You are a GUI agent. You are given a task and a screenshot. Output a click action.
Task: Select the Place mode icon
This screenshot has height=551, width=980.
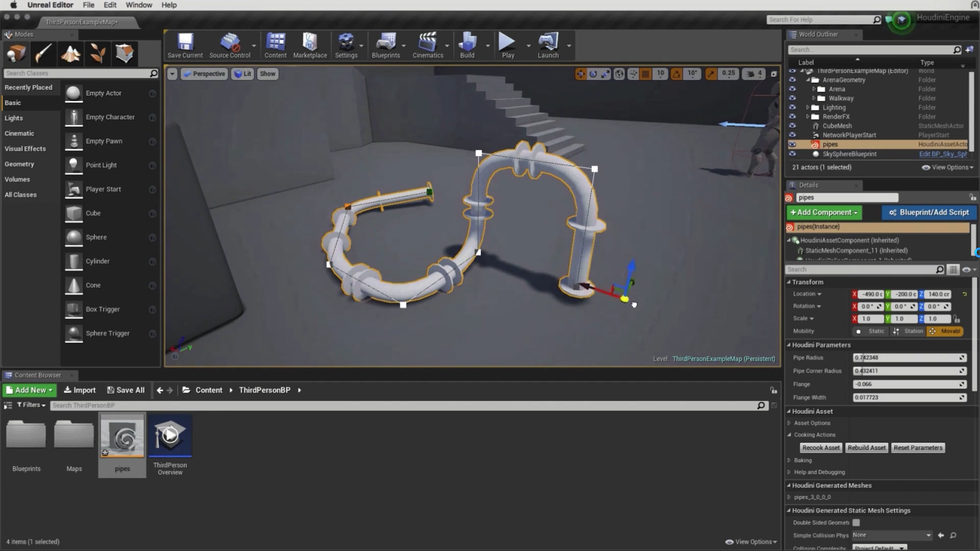coord(17,54)
